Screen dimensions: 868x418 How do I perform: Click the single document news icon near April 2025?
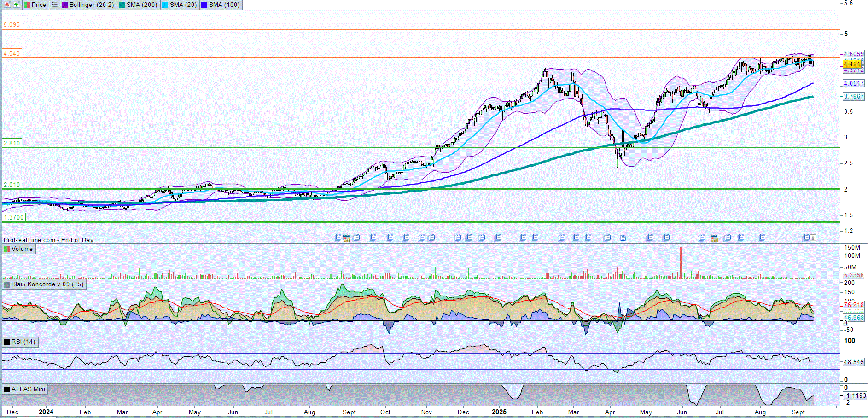point(623,238)
